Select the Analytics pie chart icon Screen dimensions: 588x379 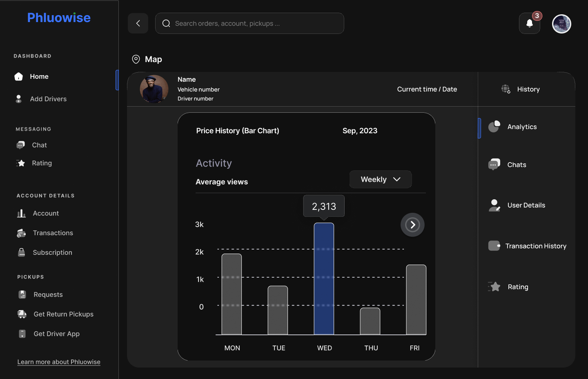tap(494, 127)
